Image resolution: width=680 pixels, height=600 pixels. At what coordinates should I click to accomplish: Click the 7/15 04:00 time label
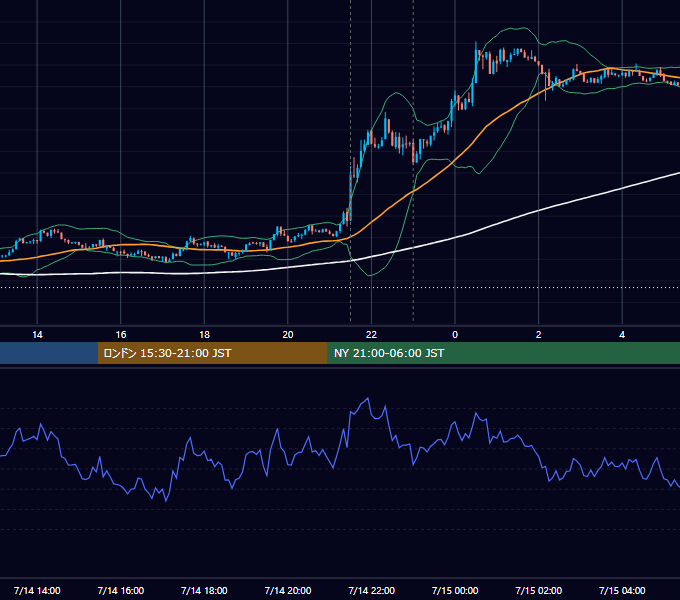point(622,590)
